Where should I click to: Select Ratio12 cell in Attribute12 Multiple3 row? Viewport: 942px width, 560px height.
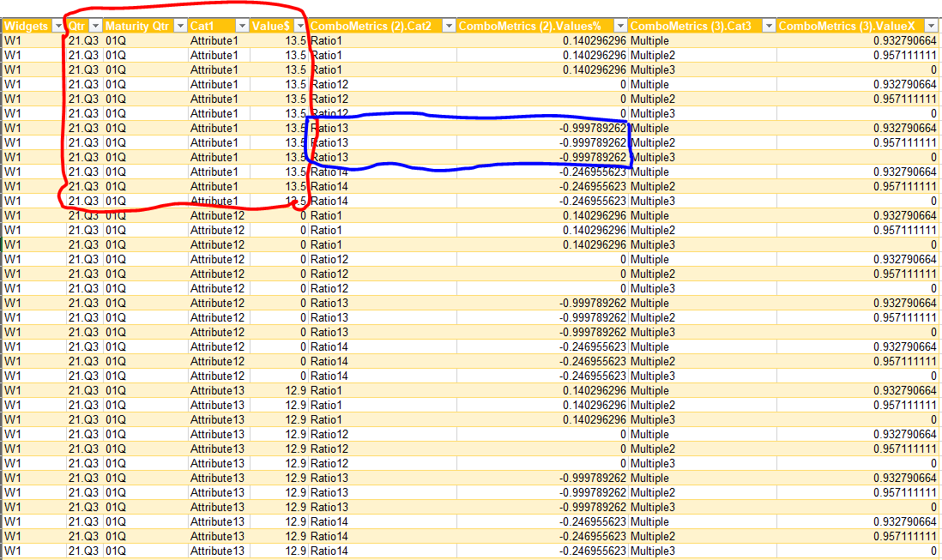(x=382, y=289)
